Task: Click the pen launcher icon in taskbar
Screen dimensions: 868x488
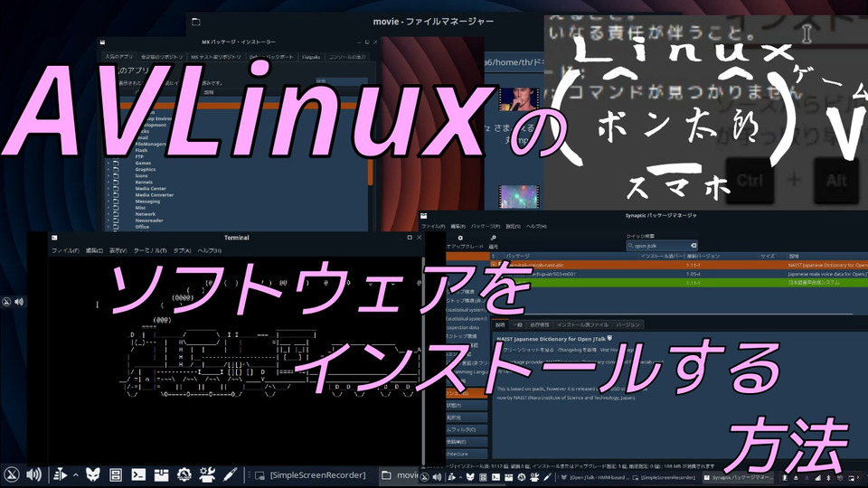Action: [230, 474]
